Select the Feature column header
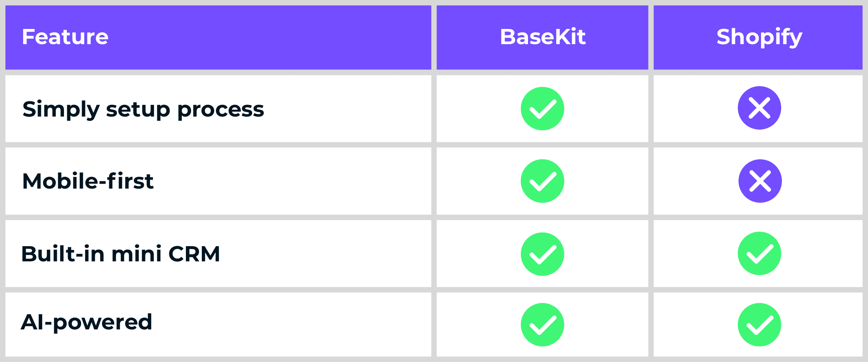Image resolution: width=868 pixels, height=362 pixels. coord(65,37)
